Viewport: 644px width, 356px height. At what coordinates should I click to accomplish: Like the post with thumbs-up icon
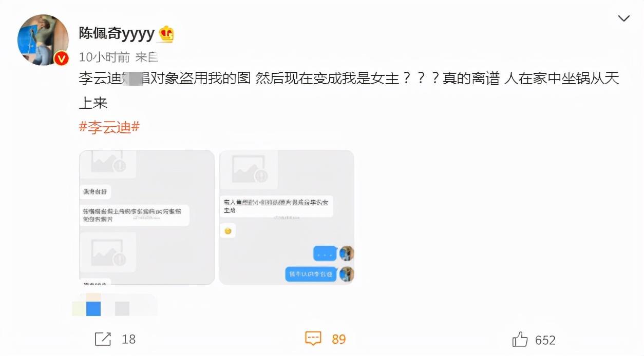[x=520, y=339]
